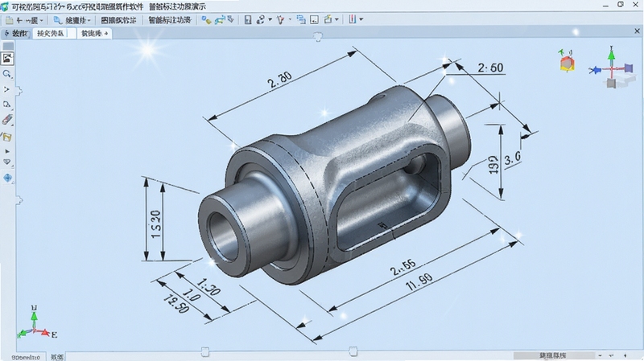Viewport: 644px width, 361px height.
Task: Click right bottom edge slider handle
Action: [x=353, y=351]
